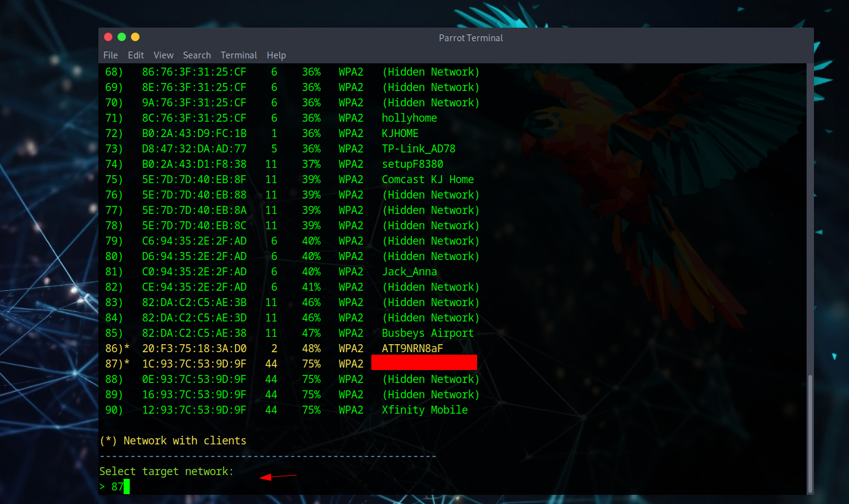Click the input prompt showing 87

click(x=117, y=487)
